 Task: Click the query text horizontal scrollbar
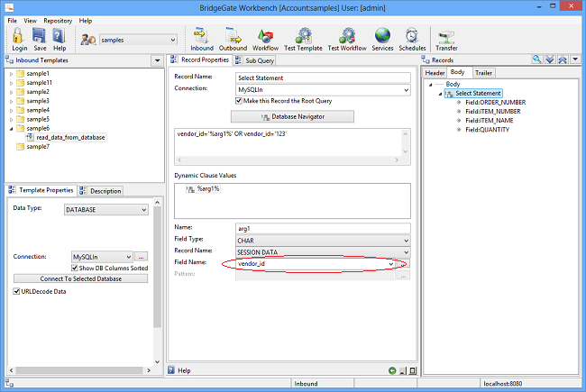288,160
